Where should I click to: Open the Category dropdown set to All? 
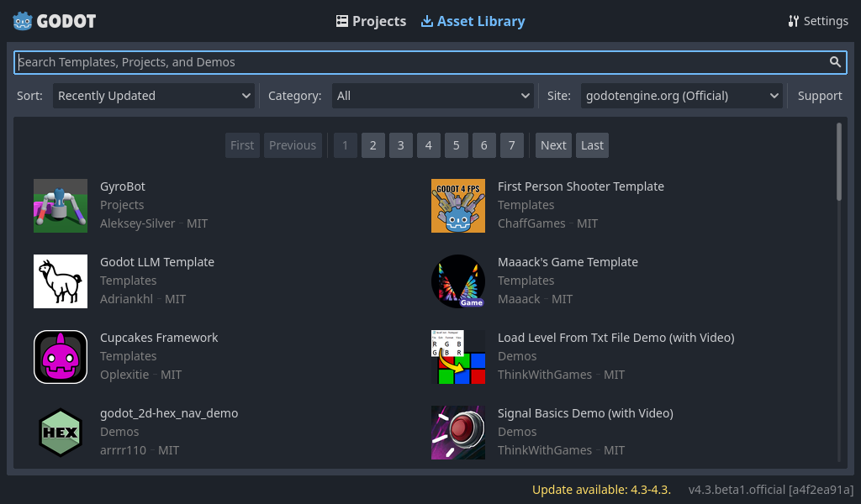point(432,95)
